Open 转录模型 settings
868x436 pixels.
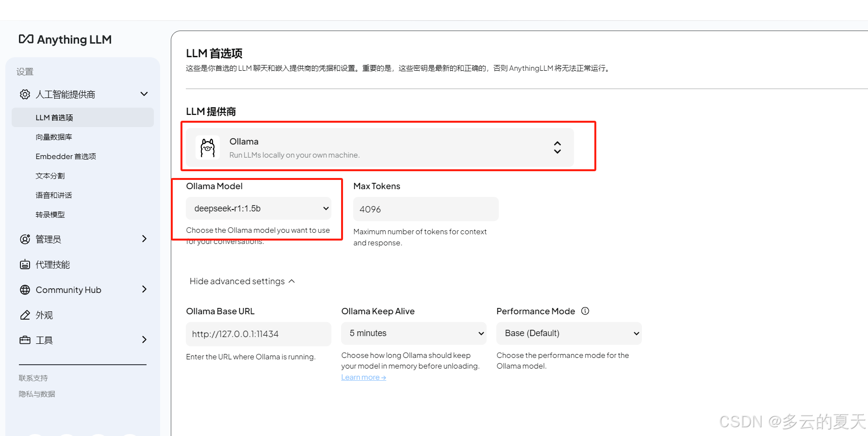50,214
